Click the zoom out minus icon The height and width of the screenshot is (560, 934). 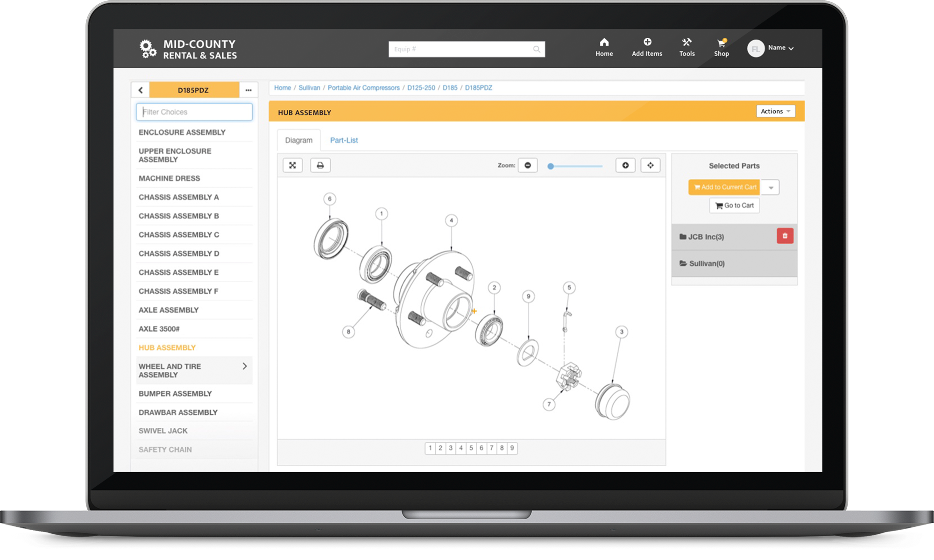528,165
